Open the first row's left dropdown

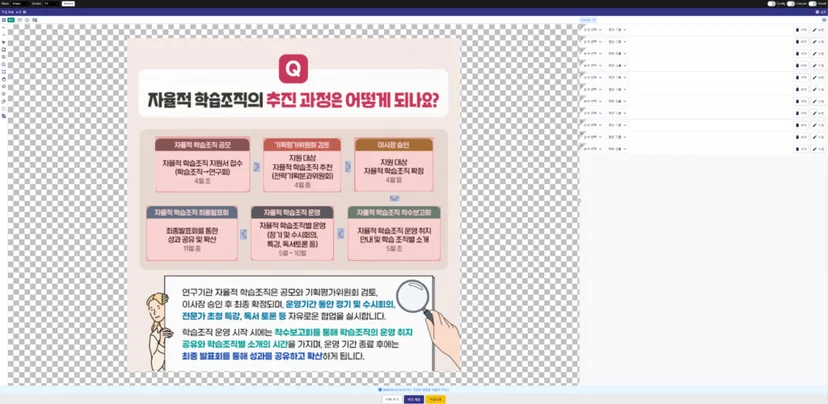[x=592, y=30]
